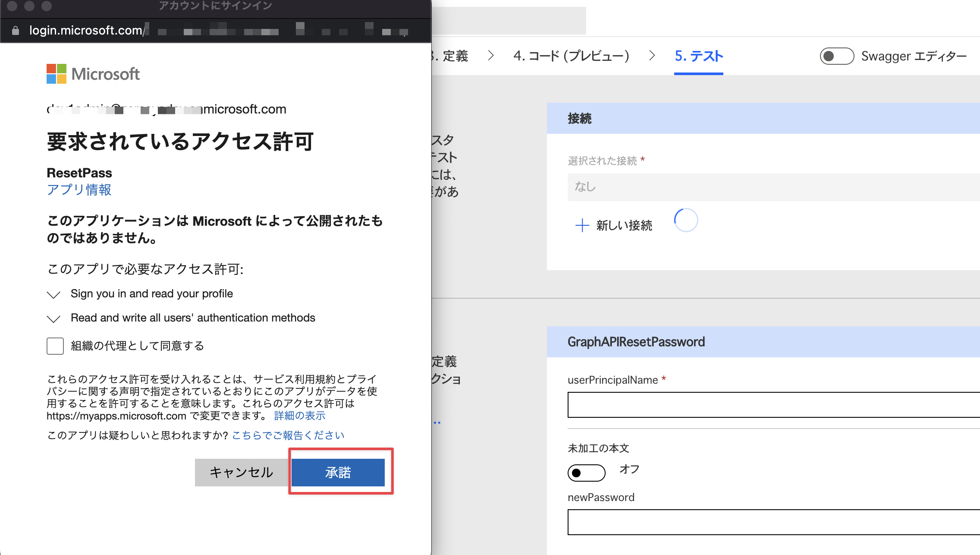
Task: Toggle the Swagger エディター switch
Action: tap(837, 56)
